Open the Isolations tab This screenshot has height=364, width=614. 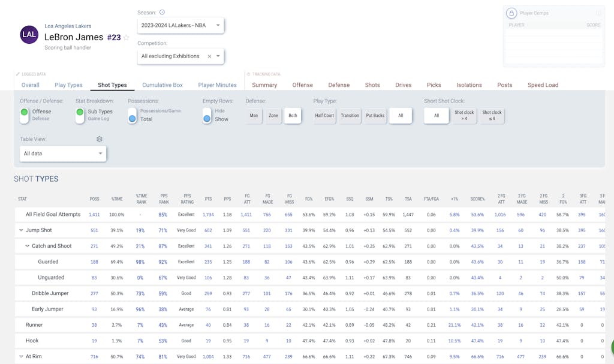click(469, 85)
